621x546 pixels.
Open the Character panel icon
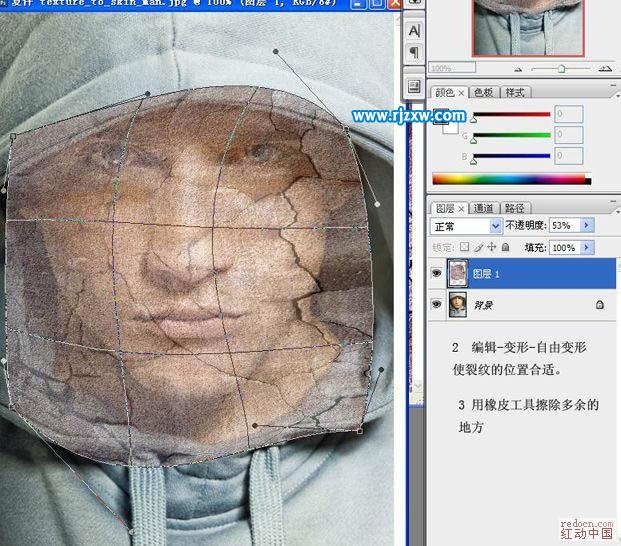coord(414,30)
